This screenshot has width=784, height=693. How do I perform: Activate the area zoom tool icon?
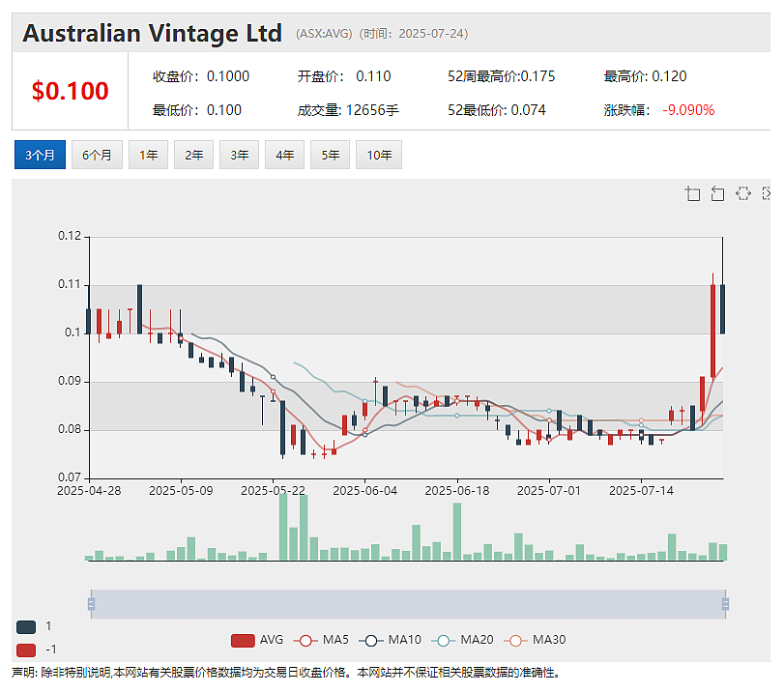[692, 193]
